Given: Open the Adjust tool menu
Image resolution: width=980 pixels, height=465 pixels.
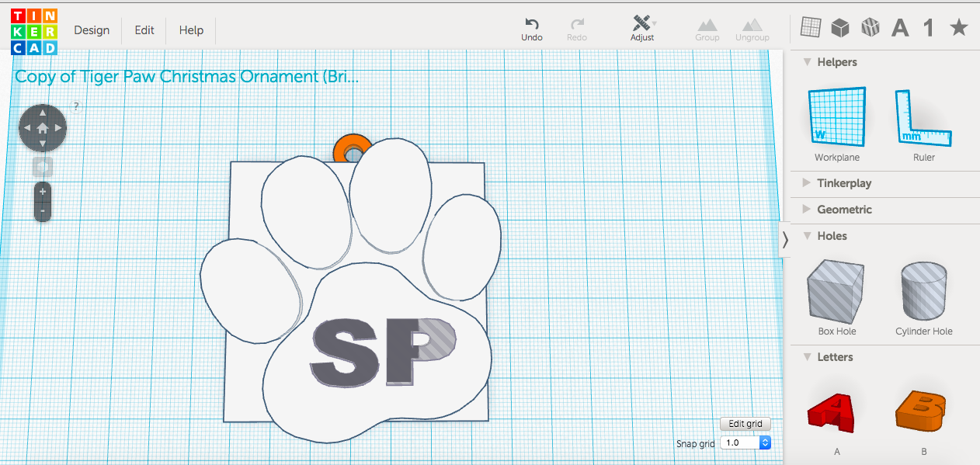Looking at the screenshot, I should 643,24.
